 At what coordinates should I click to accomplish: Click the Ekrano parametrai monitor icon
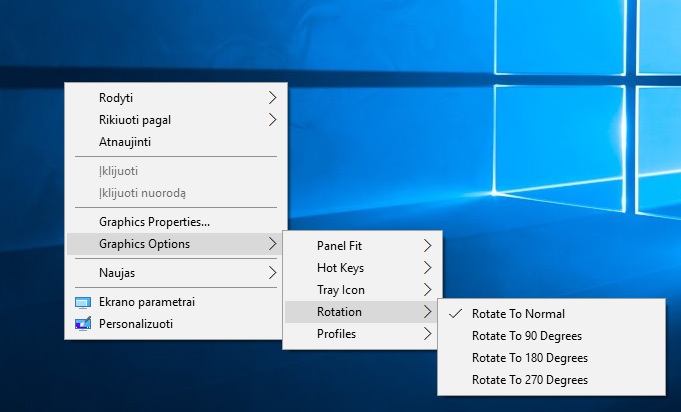click(82, 302)
